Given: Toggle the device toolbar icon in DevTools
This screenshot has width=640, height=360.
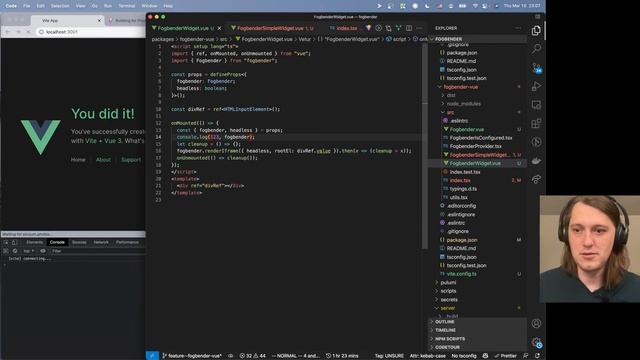Looking at the screenshot, I should [14, 242].
